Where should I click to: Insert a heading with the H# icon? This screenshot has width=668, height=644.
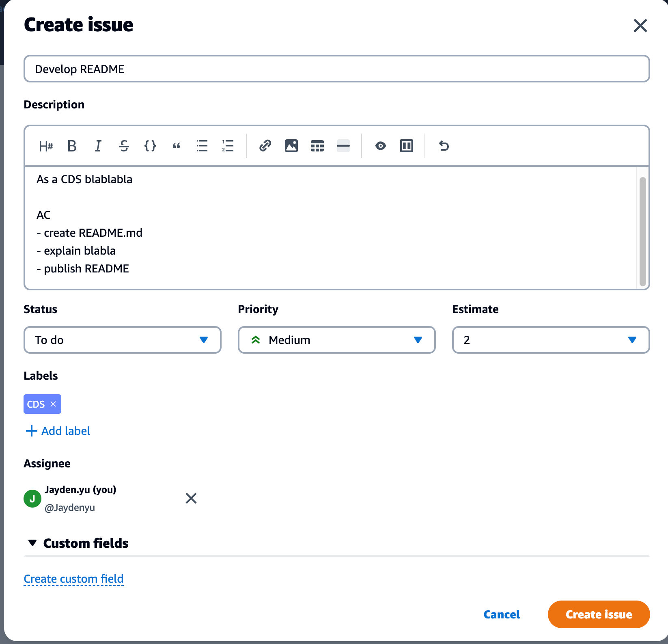pyautogui.click(x=46, y=146)
